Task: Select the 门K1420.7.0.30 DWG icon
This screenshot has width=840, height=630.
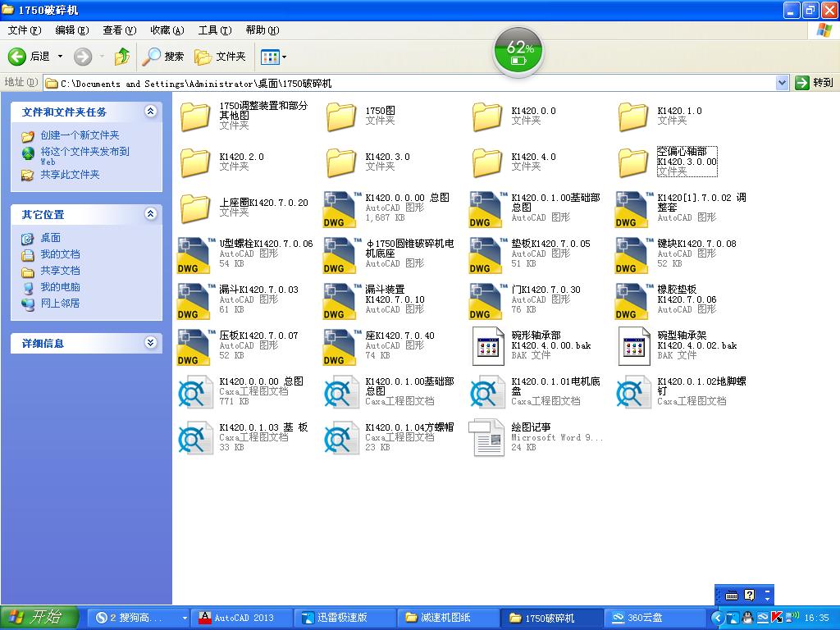Action: 487,301
